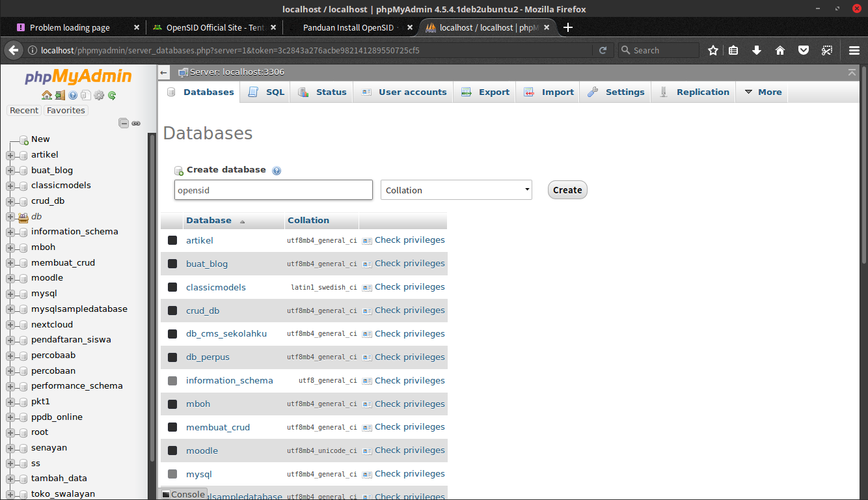Viewport: 868px width, 500px height.
Task: Open phpMyAdmin documentation question mark icon
Action: point(73,95)
